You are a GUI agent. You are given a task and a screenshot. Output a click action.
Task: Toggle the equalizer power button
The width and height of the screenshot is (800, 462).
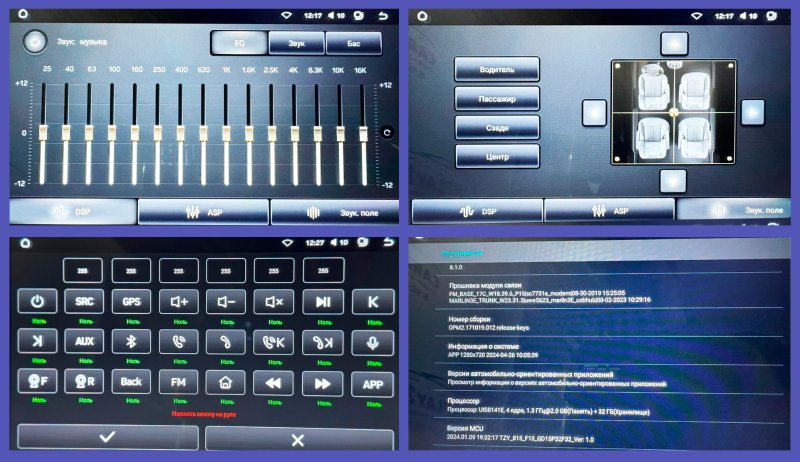coord(35,42)
